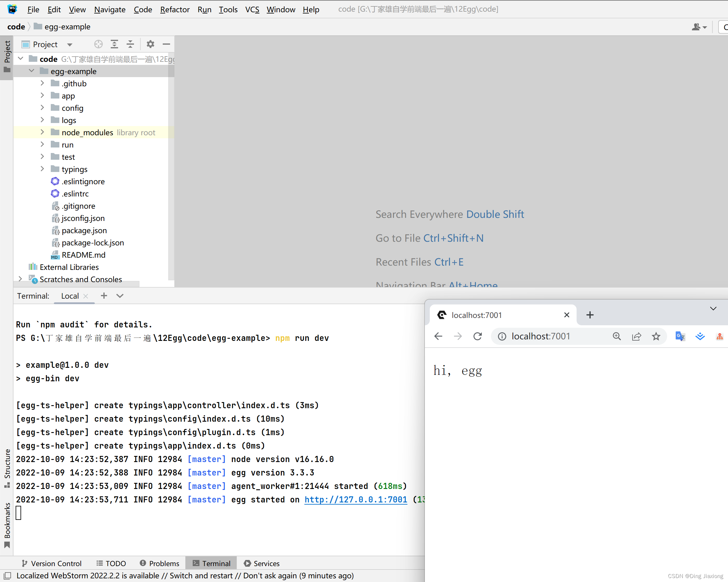Click the Google Translate extension icon
The image size is (728, 582).
pyautogui.click(x=680, y=336)
